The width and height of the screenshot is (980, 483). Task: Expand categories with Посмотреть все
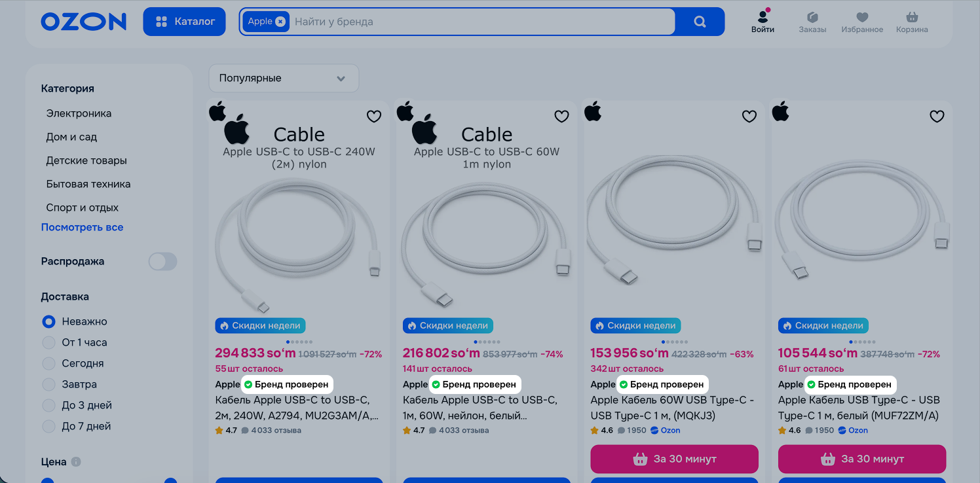point(82,227)
